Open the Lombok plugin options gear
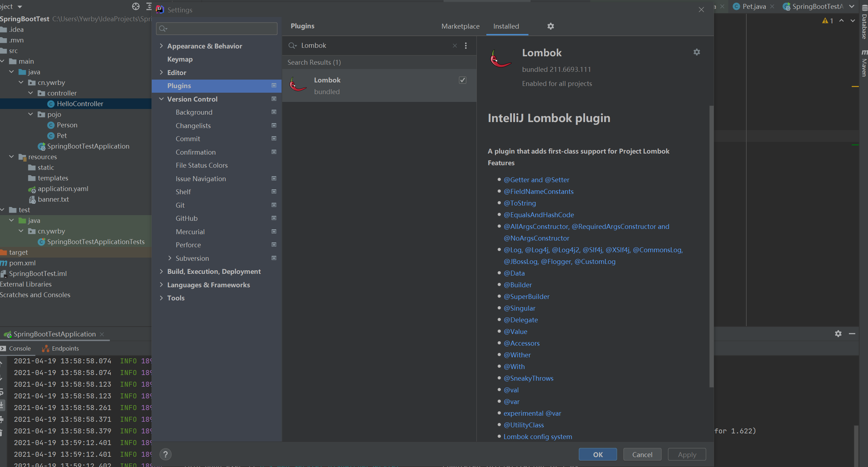The width and height of the screenshot is (868, 467). pos(696,52)
